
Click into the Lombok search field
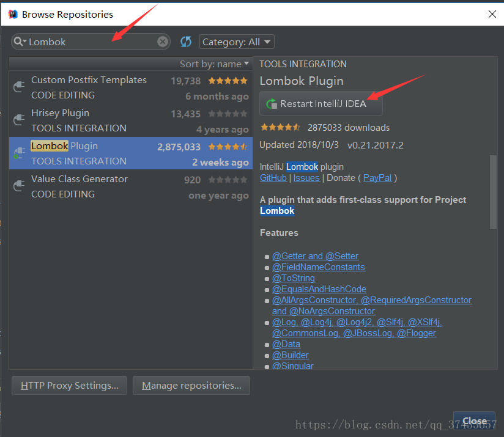click(x=92, y=42)
